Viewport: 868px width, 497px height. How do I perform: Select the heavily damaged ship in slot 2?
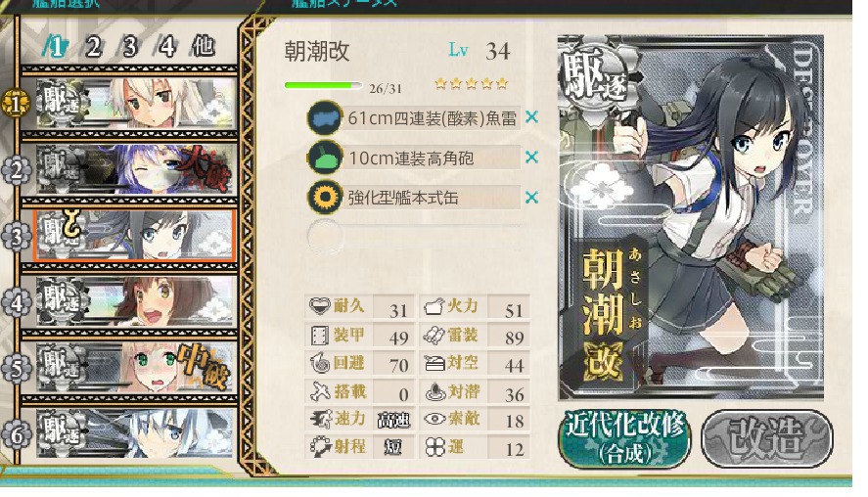136,169
